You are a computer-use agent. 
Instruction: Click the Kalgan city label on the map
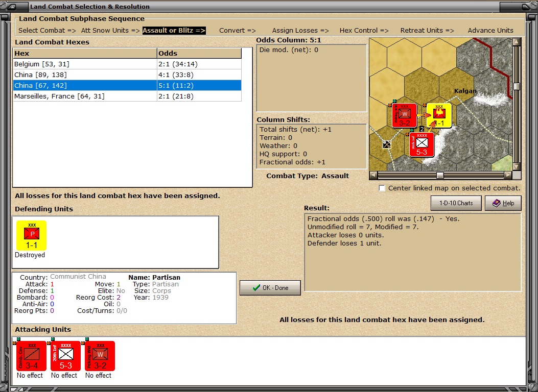pyautogui.click(x=465, y=91)
